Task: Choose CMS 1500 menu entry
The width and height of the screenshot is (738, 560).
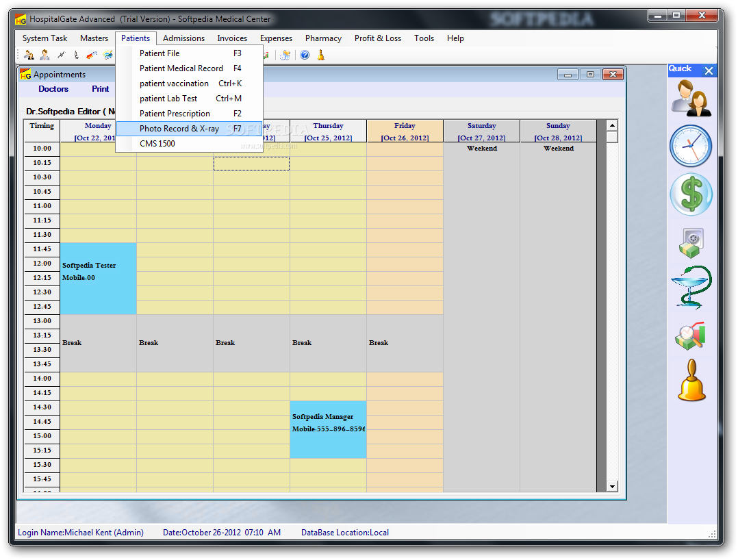Action: [189, 144]
